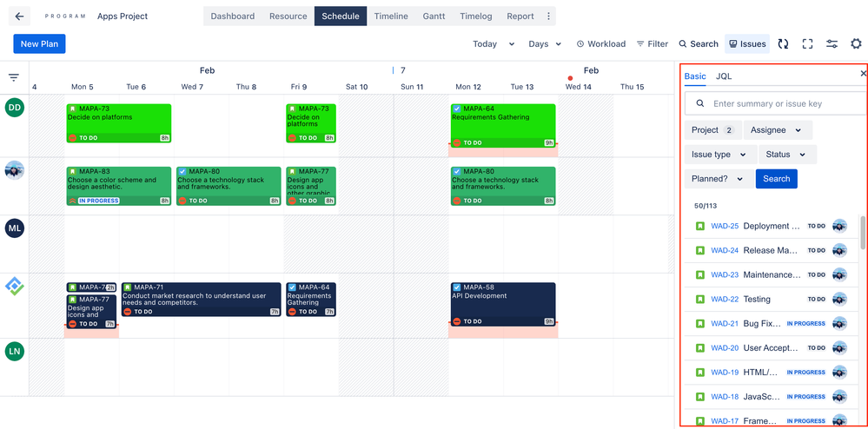Expand the Assignee filter dropdown
The height and width of the screenshot is (429, 868).
[x=778, y=130]
